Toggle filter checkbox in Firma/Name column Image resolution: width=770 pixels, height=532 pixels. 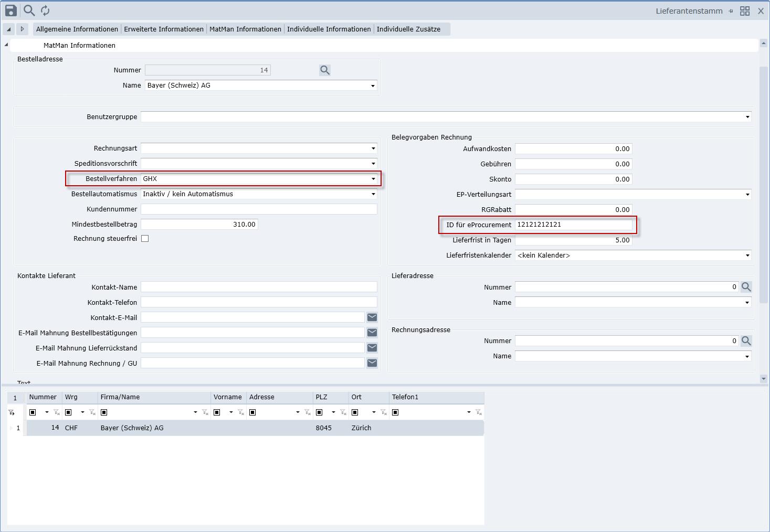(x=104, y=412)
